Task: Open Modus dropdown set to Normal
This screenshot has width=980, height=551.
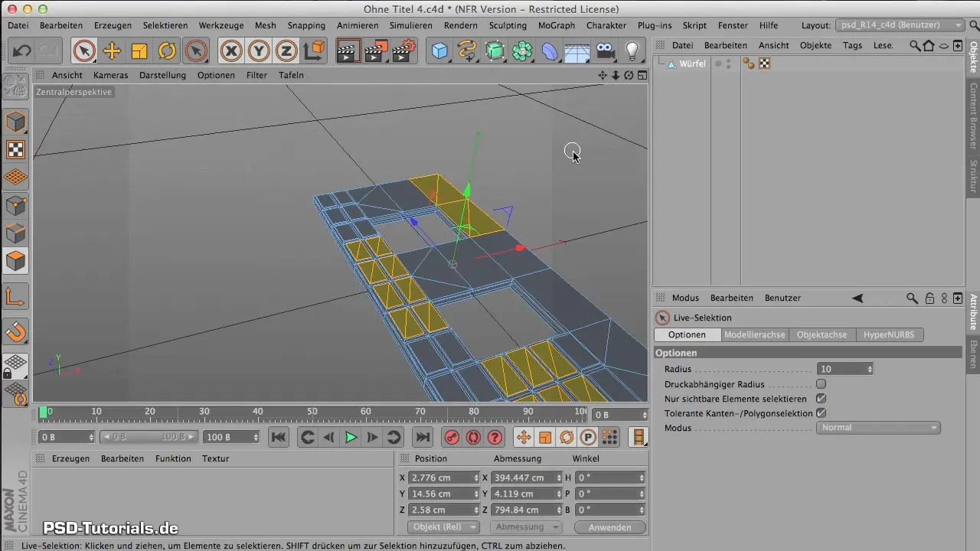Action: 878,428
